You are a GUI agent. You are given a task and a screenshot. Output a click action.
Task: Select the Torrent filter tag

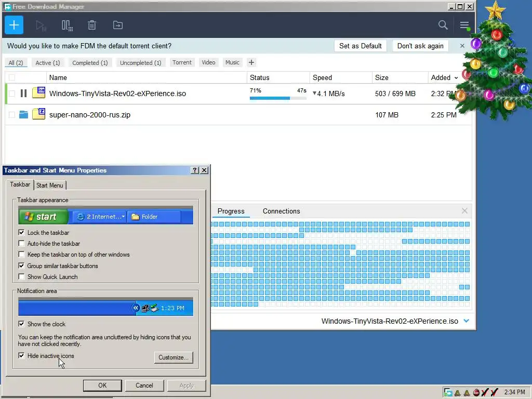(182, 62)
